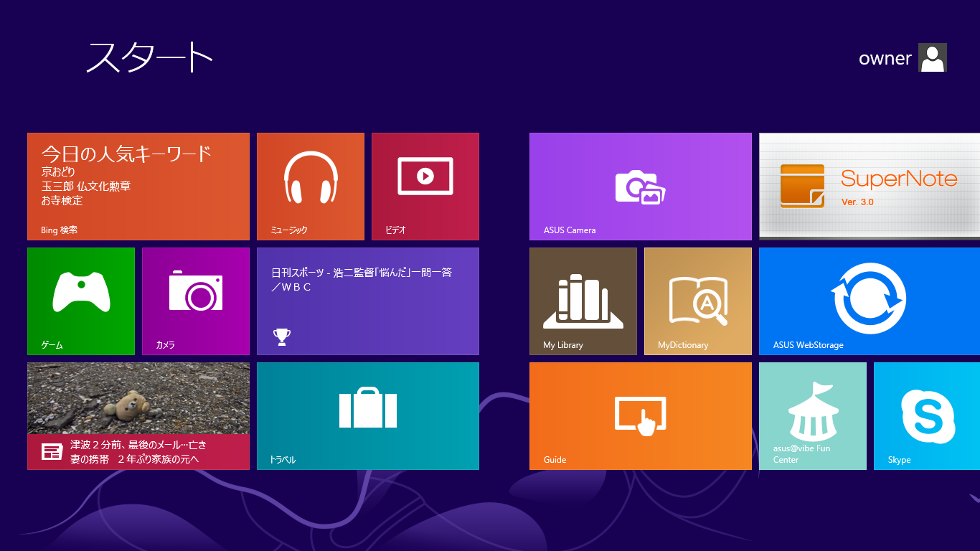Viewport: 980px width, 551px height.
Task: Select the 玉三郎 仏文化勲章 keyword
Action: [86, 187]
